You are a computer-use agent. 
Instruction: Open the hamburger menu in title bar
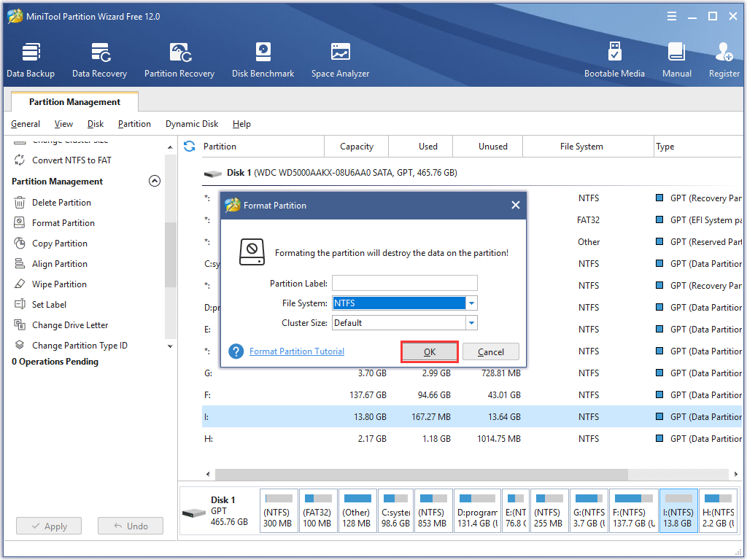pyautogui.click(x=672, y=16)
